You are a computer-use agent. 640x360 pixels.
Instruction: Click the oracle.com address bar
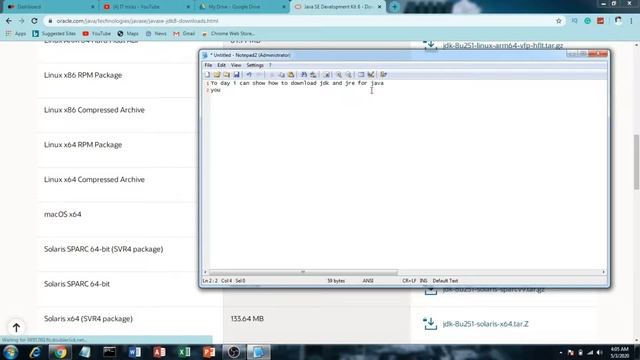pos(302,21)
